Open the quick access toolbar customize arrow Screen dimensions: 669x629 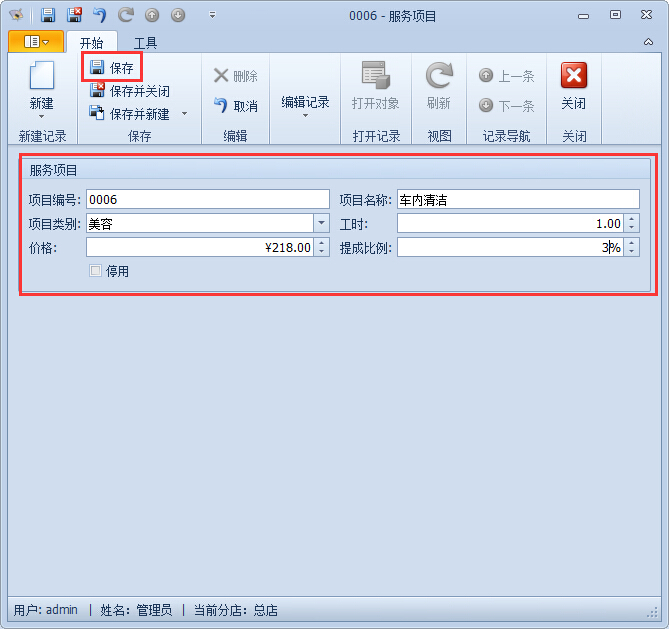pyautogui.click(x=212, y=15)
